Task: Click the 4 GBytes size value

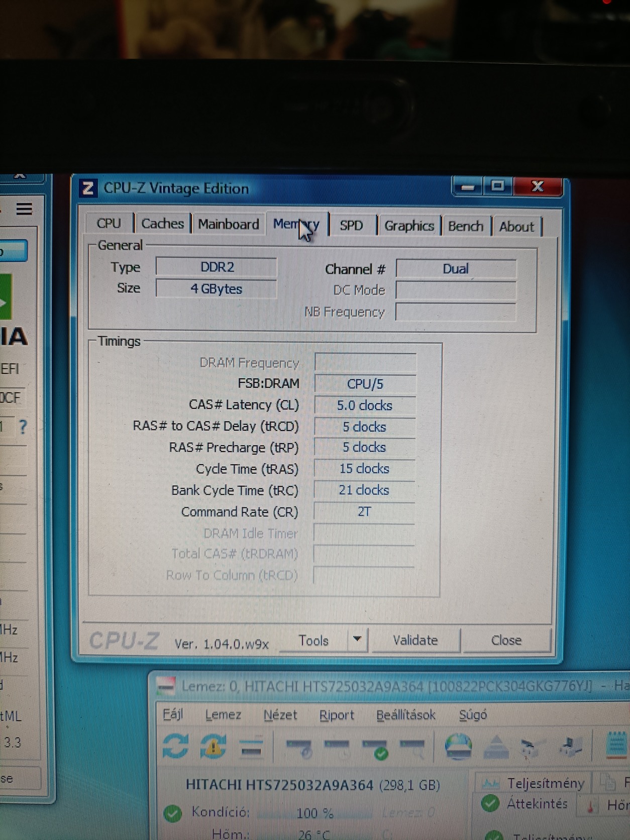Action: pos(216,289)
